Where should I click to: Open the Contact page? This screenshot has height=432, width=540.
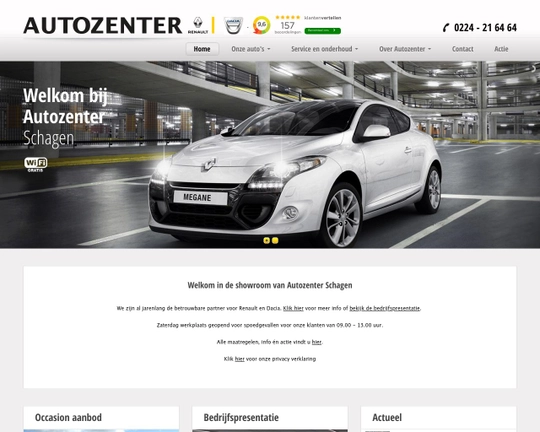coord(463,49)
